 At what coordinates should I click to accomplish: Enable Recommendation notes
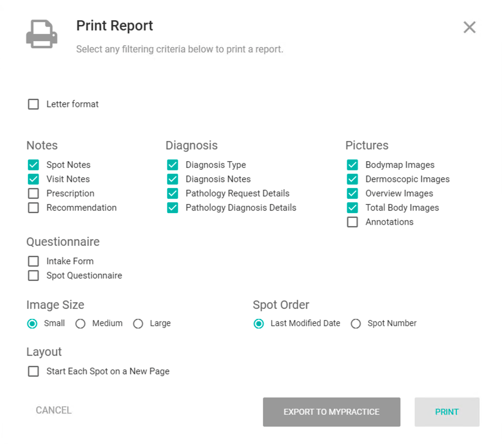[33, 208]
